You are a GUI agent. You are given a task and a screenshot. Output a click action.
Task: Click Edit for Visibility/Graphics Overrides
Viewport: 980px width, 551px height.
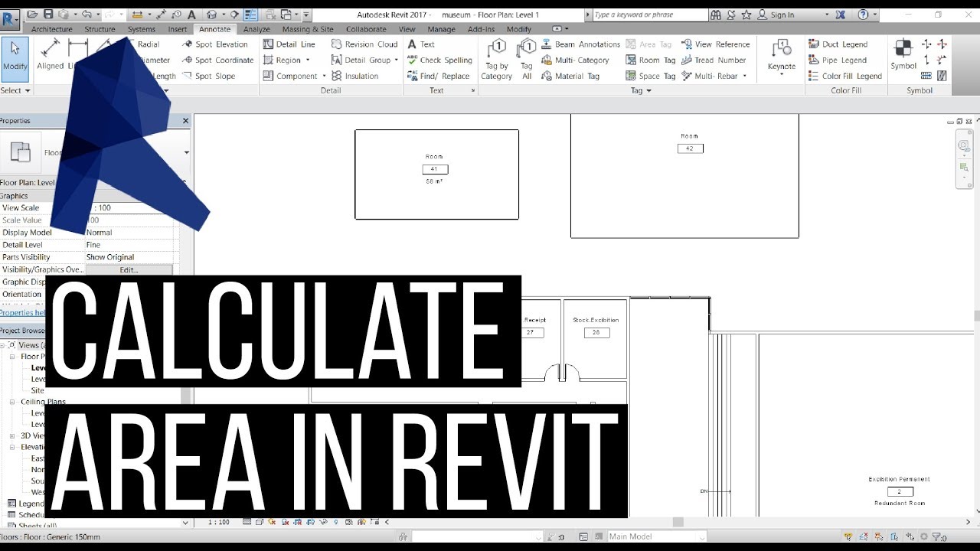(129, 270)
